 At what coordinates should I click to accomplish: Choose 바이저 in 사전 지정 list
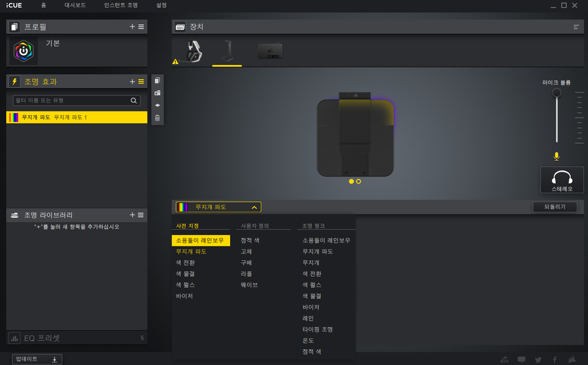(184, 296)
